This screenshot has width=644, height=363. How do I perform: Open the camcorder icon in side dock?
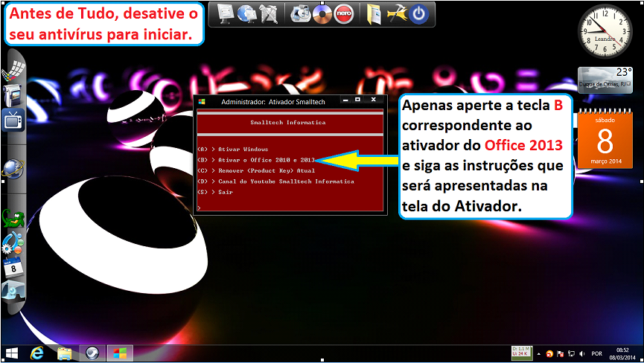coord(13,96)
